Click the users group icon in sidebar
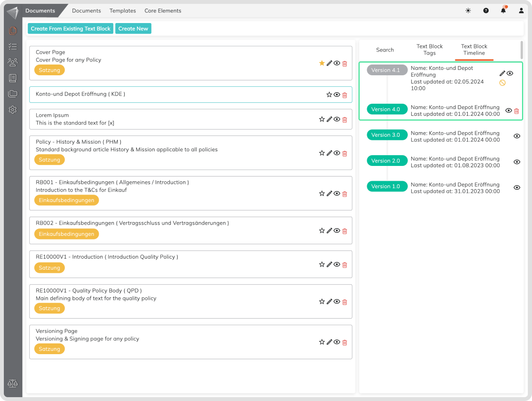Viewport: 532px width, 401px height. point(13,62)
